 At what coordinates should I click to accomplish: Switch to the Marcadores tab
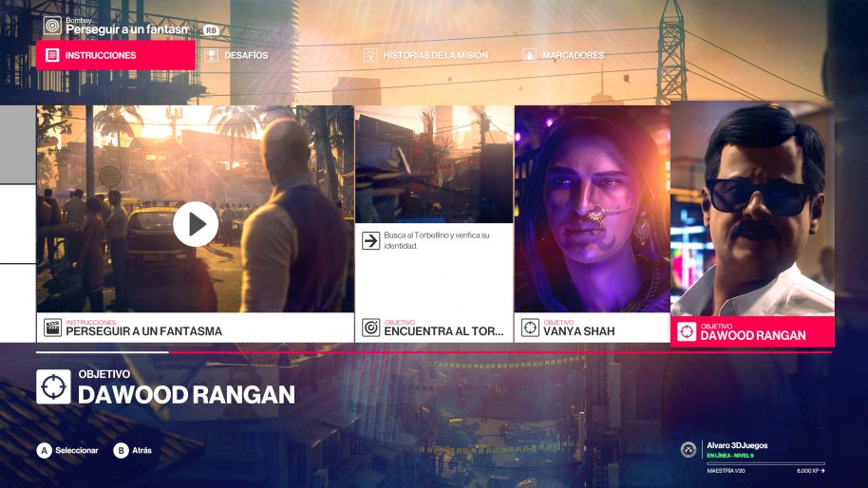point(563,55)
